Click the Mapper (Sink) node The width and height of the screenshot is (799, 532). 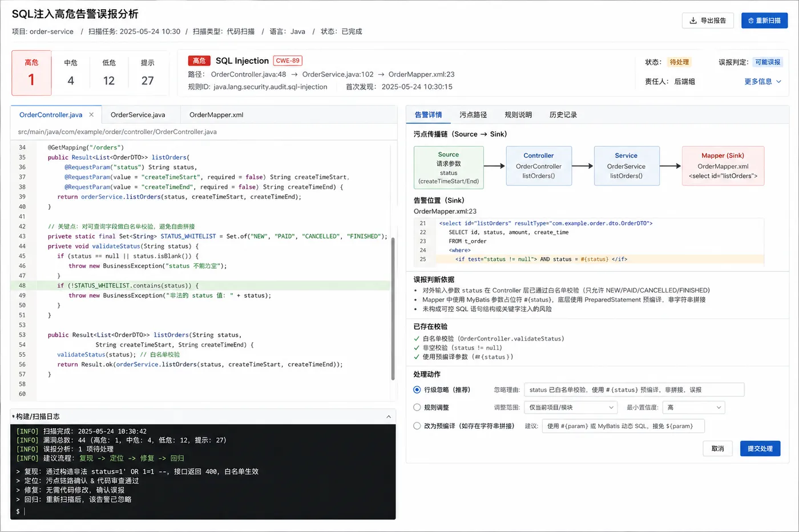pyautogui.click(x=723, y=166)
